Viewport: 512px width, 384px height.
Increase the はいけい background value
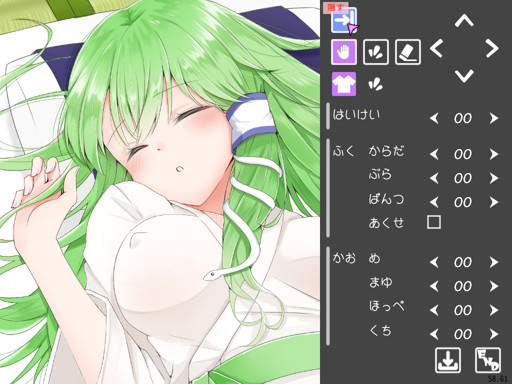coord(494,118)
